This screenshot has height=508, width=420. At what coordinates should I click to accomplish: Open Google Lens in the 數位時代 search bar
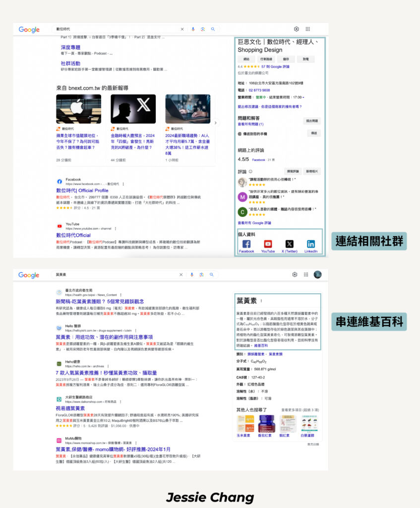203,29
